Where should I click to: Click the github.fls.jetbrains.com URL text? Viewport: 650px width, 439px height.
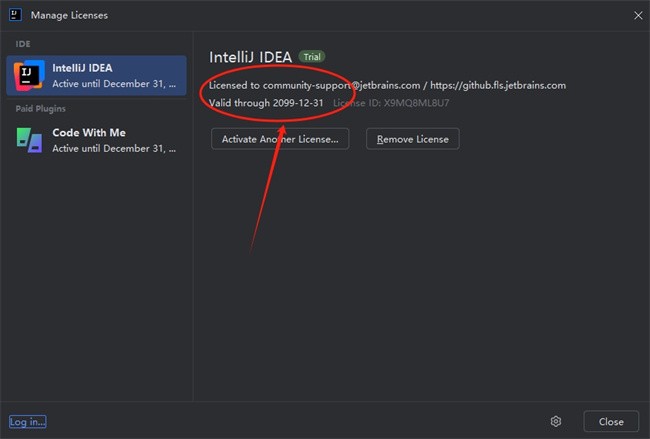tap(498, 85)
